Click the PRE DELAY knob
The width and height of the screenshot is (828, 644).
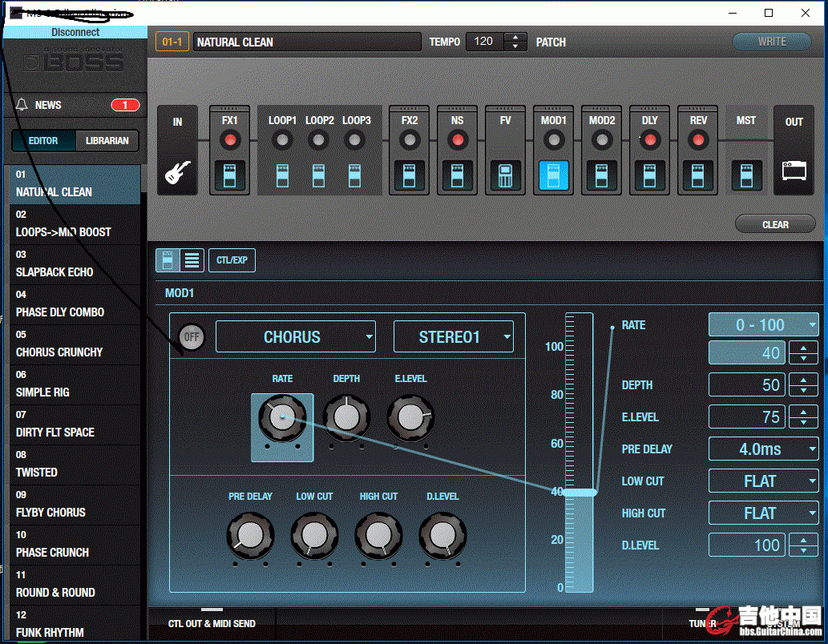coord(250,536)
